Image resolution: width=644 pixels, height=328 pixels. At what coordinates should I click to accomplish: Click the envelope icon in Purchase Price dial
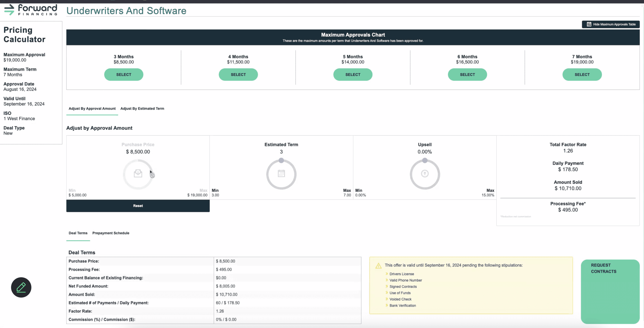pos(138,173)
